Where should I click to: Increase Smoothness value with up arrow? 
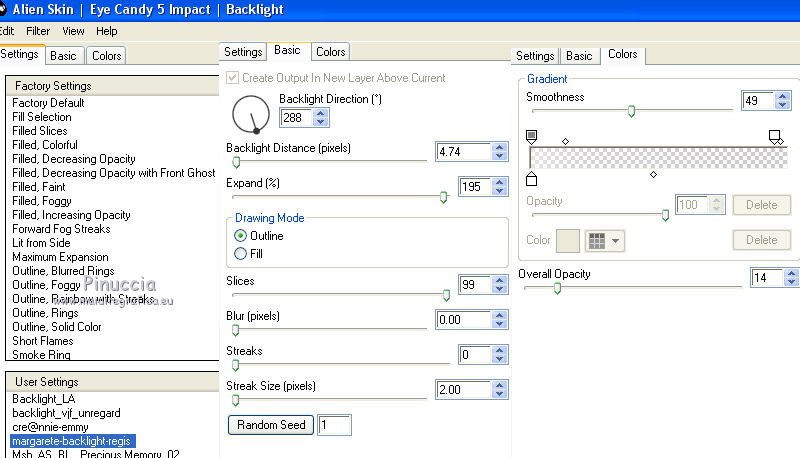click(x=782, y=96)
